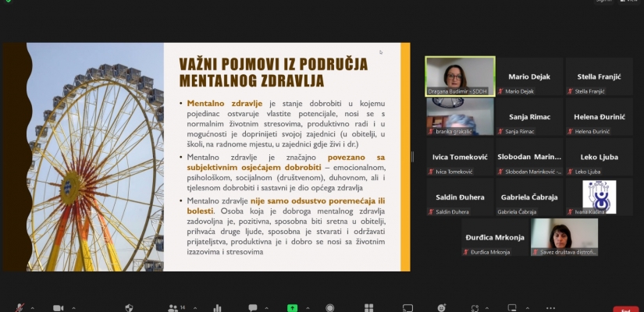
Task: Open audio options arrow next to microphone
Action: click(x=33, y=308)
